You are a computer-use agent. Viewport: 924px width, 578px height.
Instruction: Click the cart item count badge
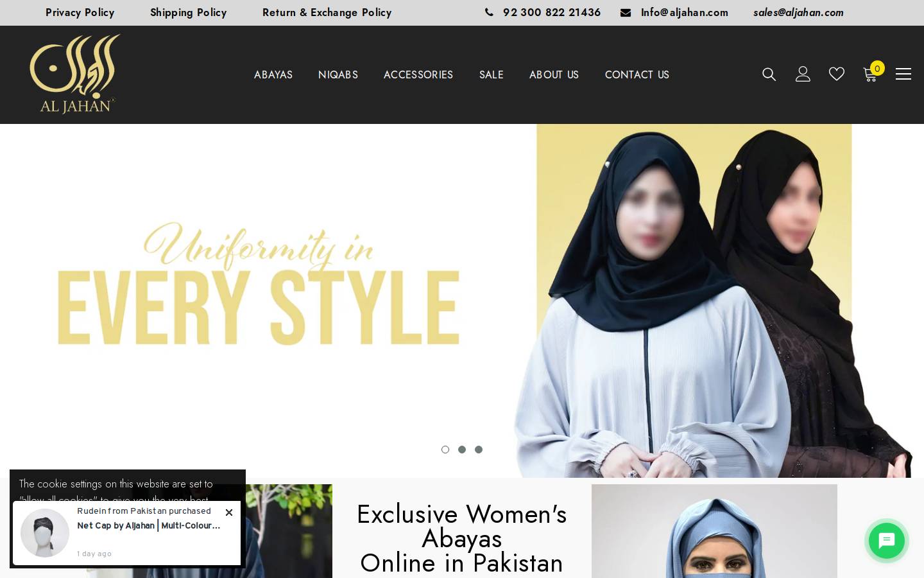coord(877,68)
